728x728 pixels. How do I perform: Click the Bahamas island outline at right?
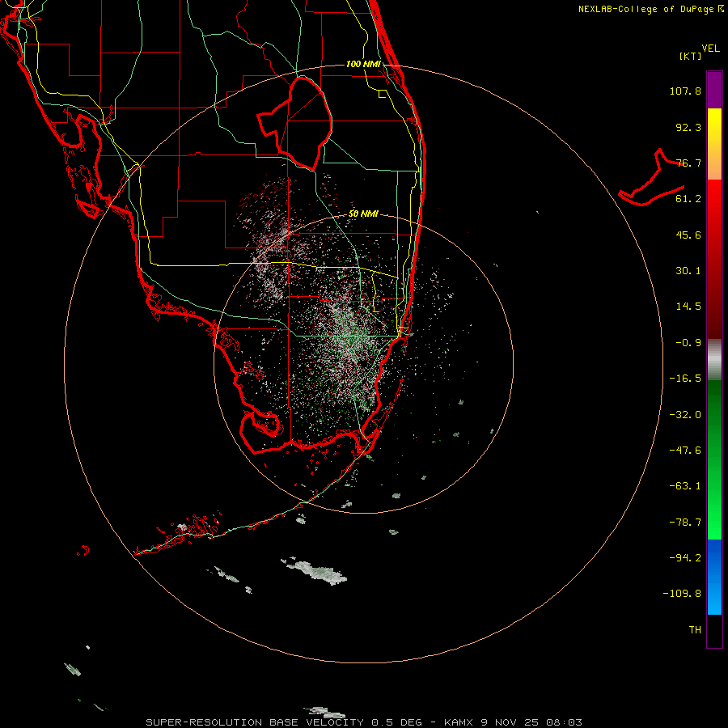652,179
